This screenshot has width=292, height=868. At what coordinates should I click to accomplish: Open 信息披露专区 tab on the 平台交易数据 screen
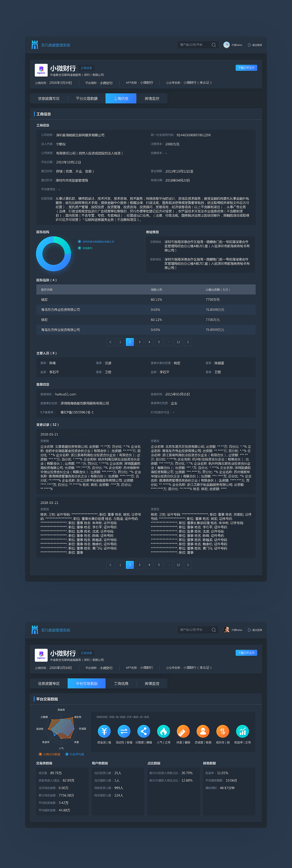point(49,683)
